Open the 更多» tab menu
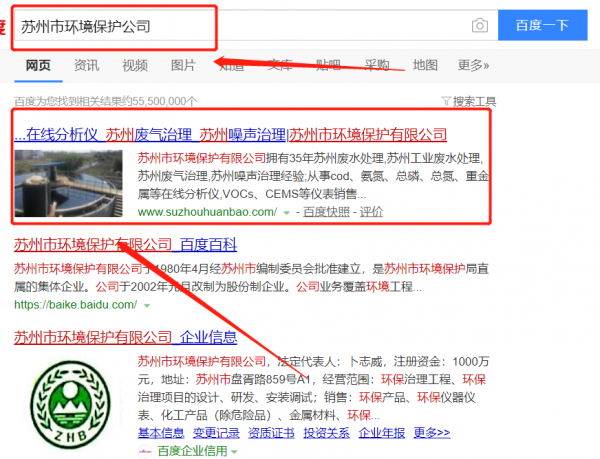The width and height of the screenshot is (600, 459). (x=474, y=66)
